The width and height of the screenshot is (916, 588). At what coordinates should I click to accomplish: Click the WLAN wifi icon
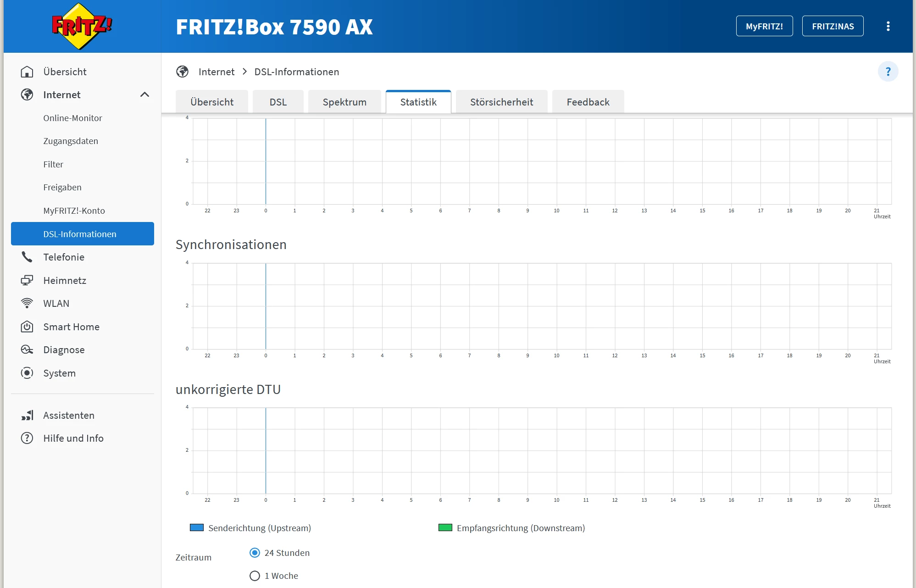[x=27, y=303]
